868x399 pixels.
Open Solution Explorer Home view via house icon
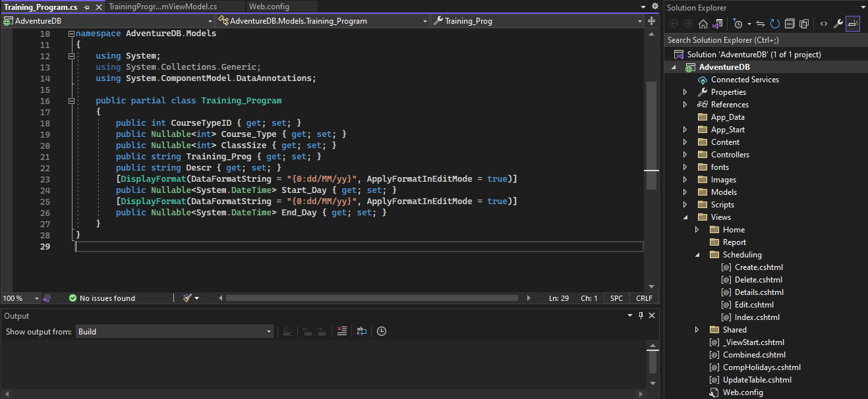(703, 23)
